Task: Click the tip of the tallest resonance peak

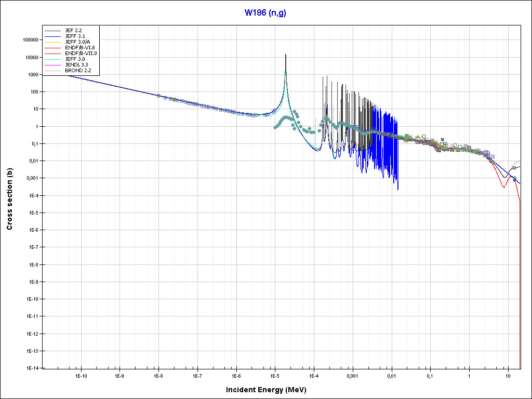Action: (285, 55)
